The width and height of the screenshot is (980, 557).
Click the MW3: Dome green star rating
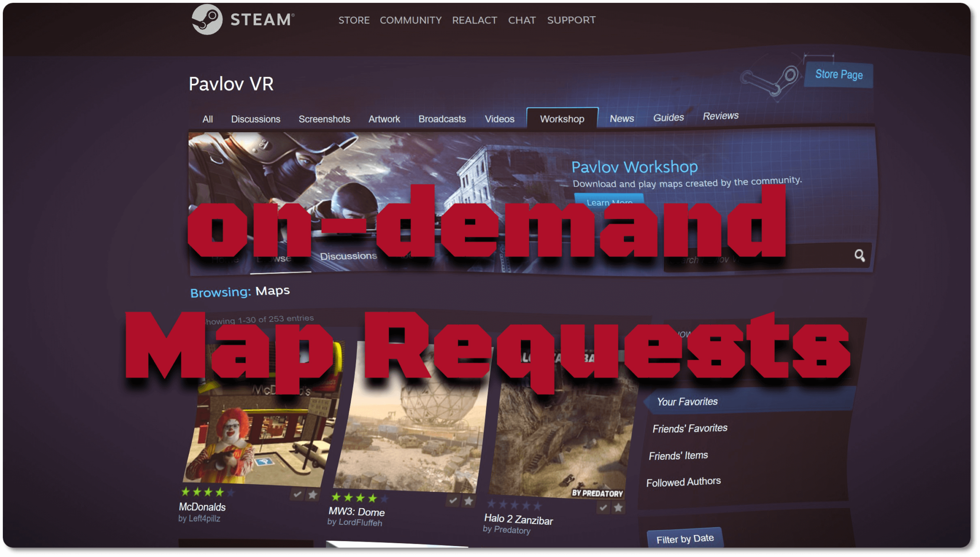point(360,498)
